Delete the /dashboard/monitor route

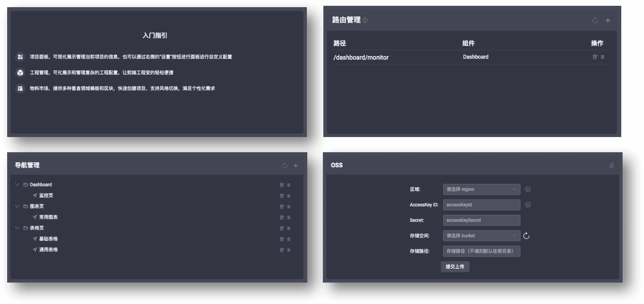[603, 57]
